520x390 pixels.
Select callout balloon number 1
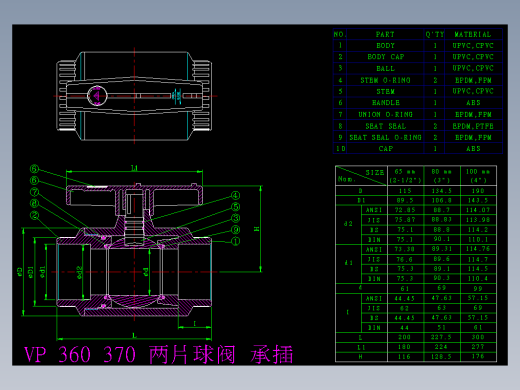235,241
